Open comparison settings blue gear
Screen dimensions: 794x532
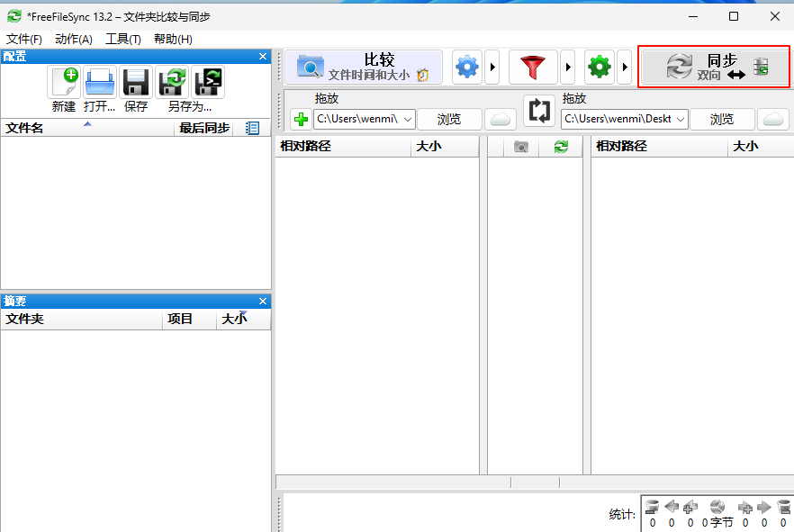point(467,67)
